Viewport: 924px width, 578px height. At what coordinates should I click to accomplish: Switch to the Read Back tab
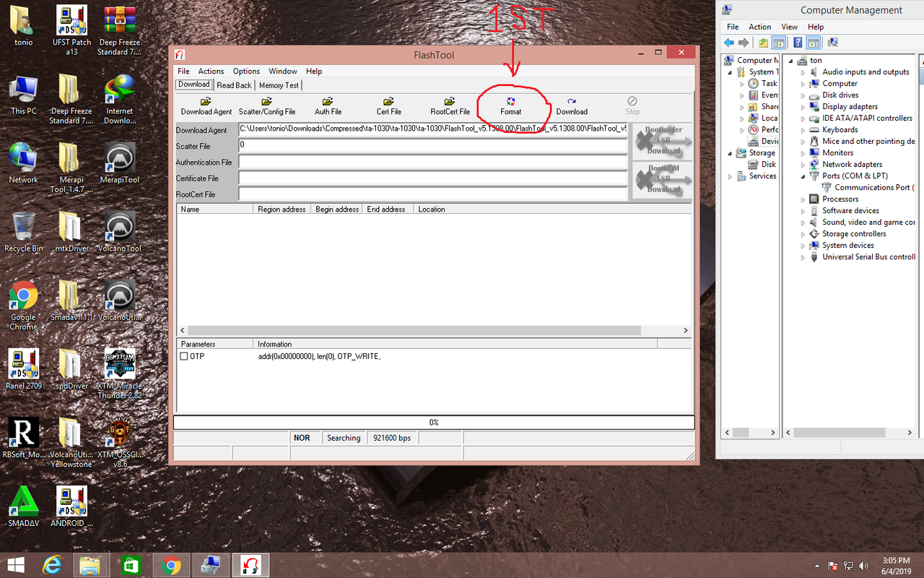tap(234, 85)
